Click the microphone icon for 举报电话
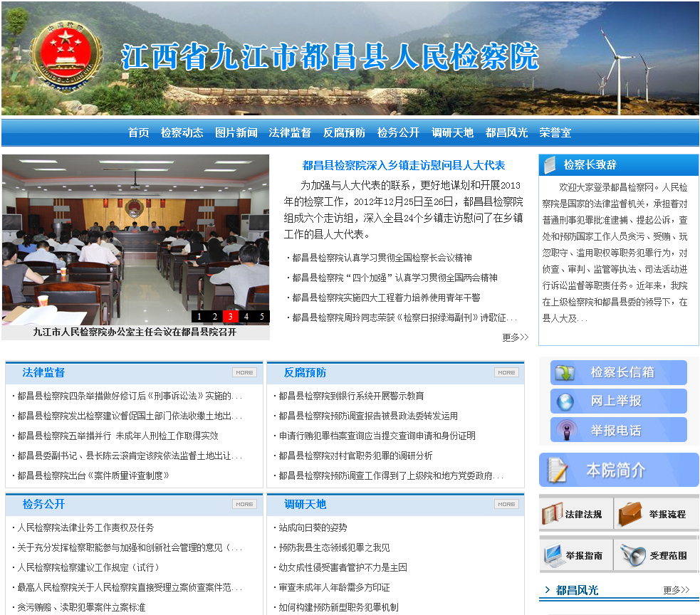Viewport: 700px width, 615px height. (x=565, y=430)
